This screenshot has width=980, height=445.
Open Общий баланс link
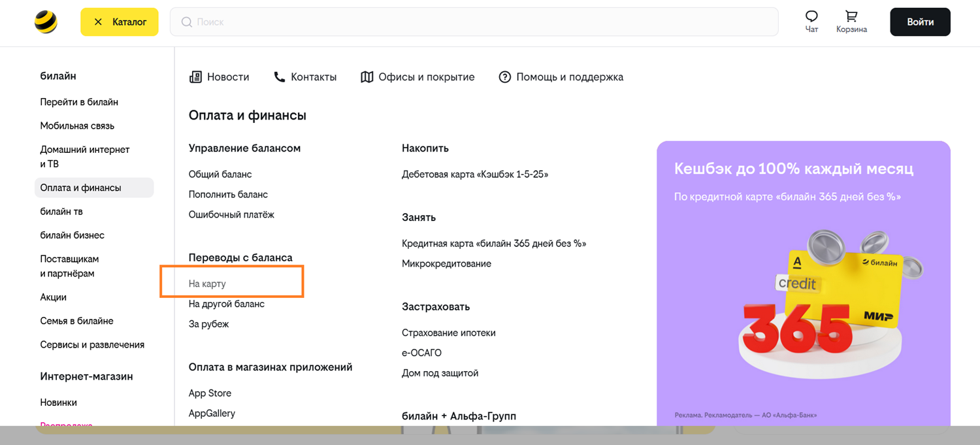pyautogui.click(x=220, y=174)
